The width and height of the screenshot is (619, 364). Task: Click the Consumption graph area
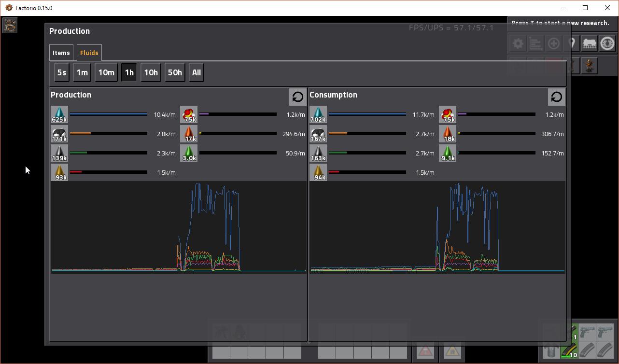437,227
